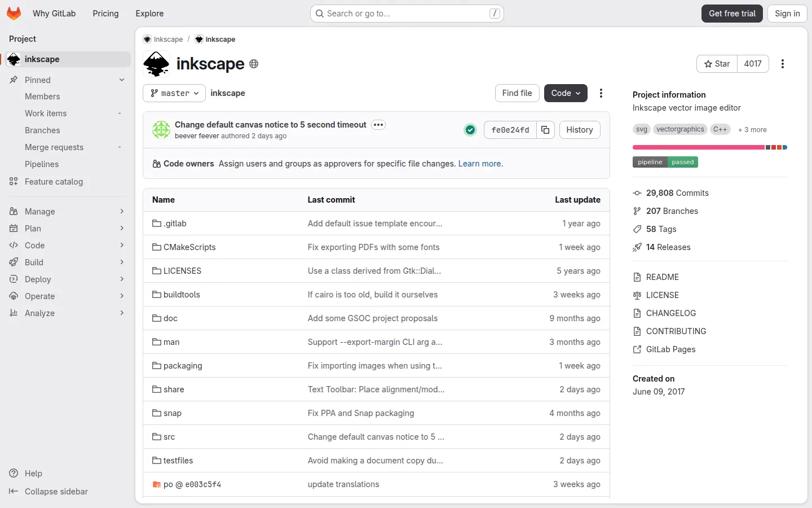
Task: Open beever feever's avatar
Action: pos(161,130)
